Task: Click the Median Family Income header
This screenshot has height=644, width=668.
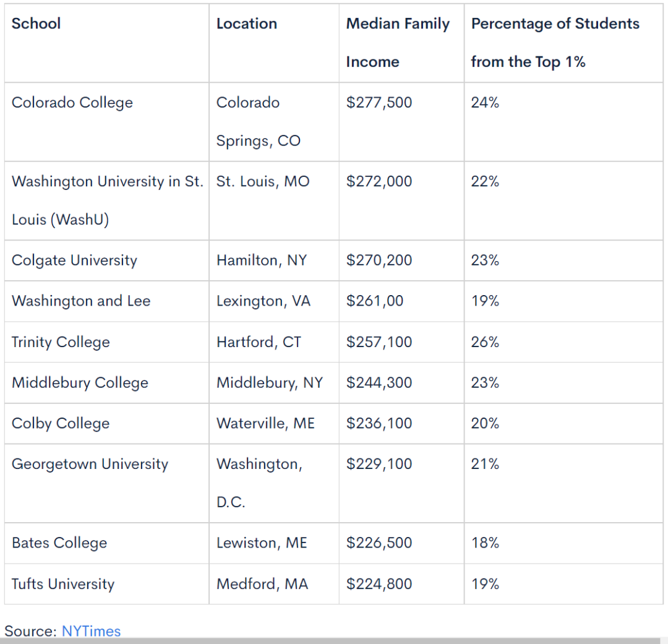Action: coord(398,43)
